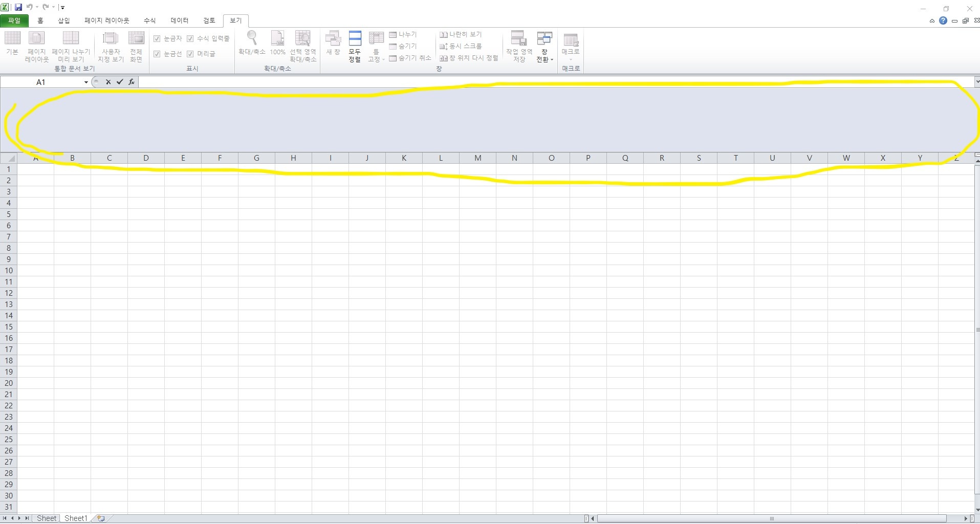Click 숨기기 hide window button
This screenshot has width=980, height=524.
(403, 46)
